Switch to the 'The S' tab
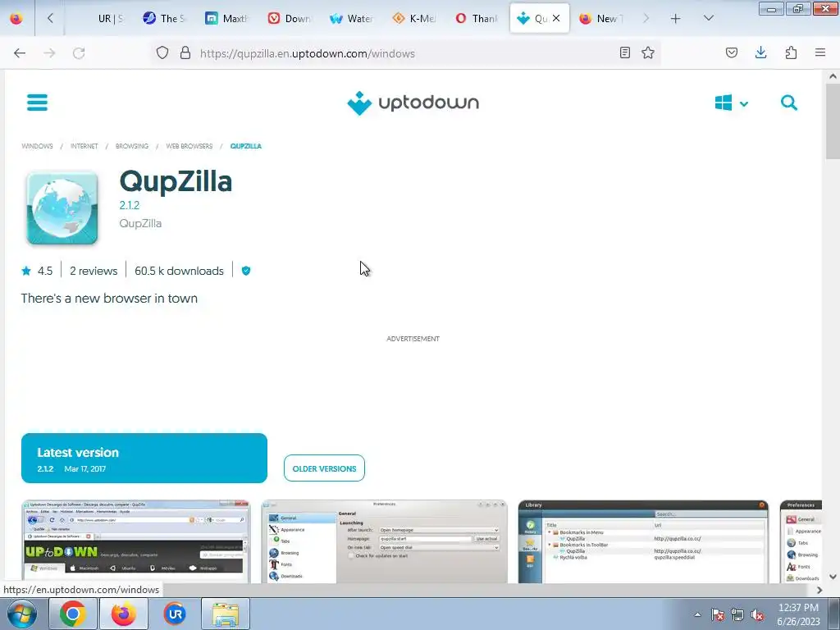The image size is (840, 630). (164, 19)
